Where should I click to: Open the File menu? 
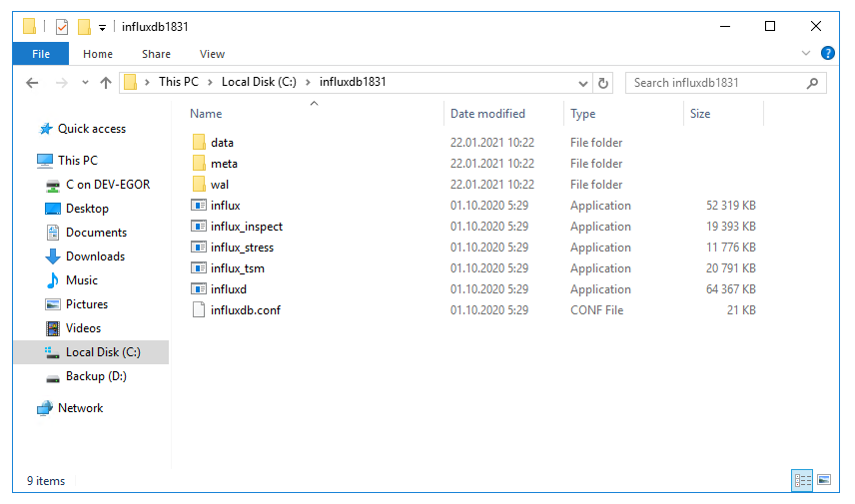41,54
